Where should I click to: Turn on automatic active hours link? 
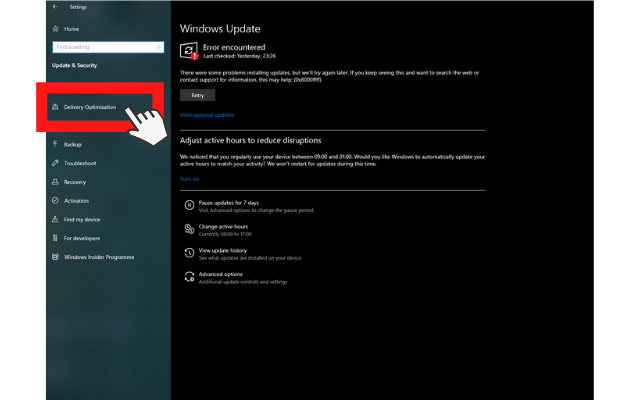click(189, 179)
